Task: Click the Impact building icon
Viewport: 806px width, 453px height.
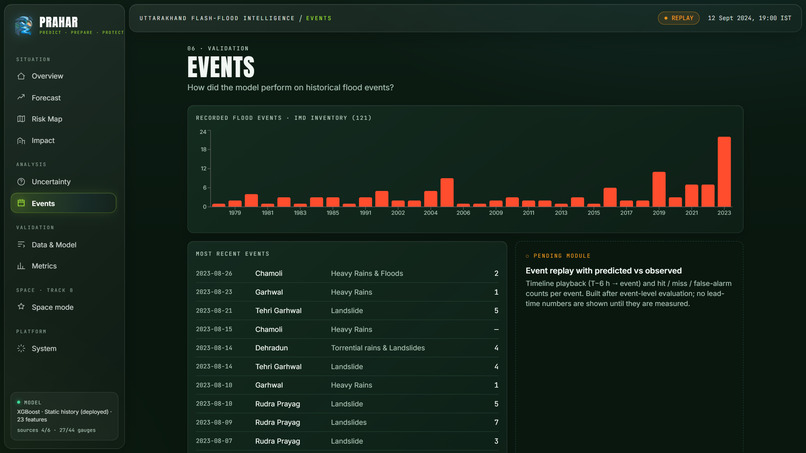Action: (x=21, y=140)
